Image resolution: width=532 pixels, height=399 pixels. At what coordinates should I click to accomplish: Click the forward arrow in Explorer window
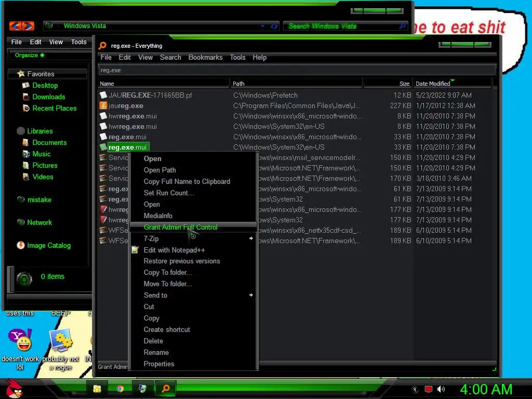coord(28,26)
